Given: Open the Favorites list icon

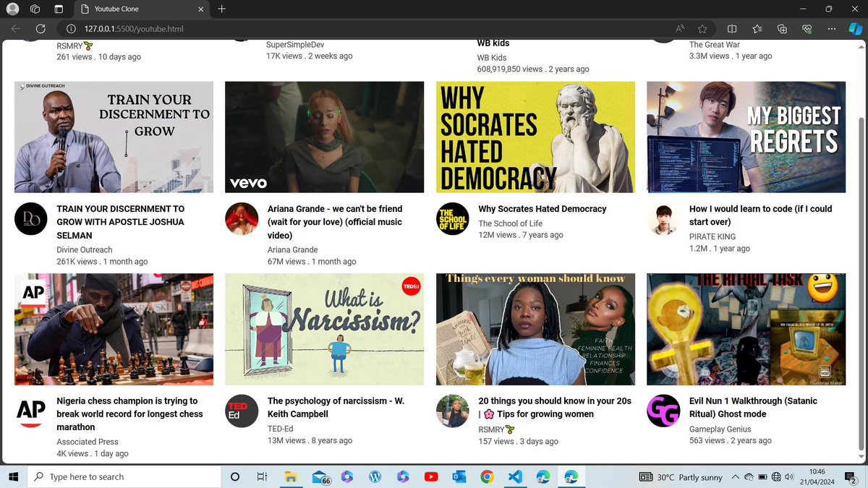Looking at the screenshot, I should click(757, 29).
